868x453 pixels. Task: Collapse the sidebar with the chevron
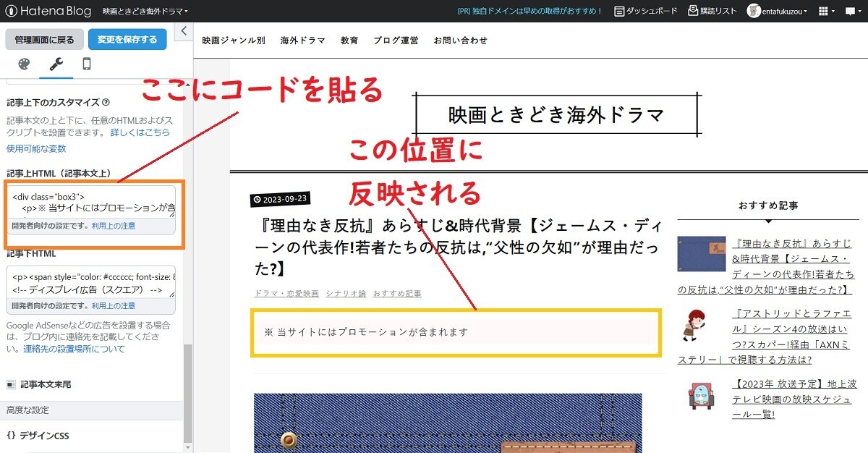[x=183, y=31]
